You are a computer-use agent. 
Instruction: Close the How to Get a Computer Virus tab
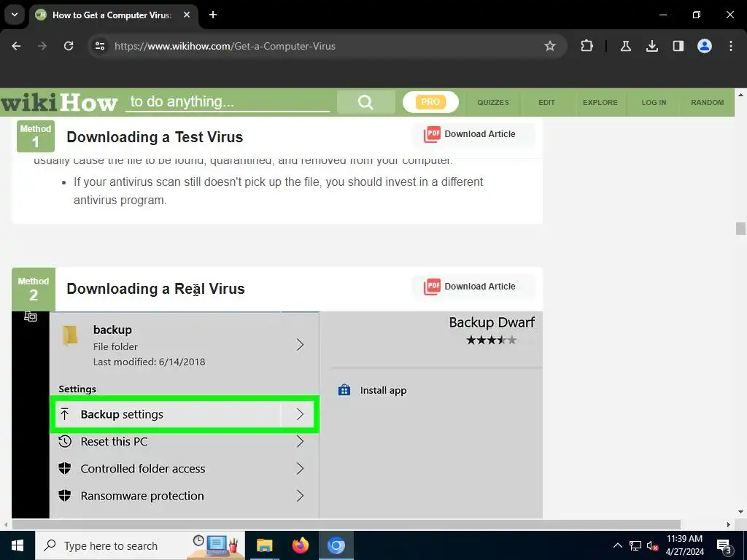point(187,15)
